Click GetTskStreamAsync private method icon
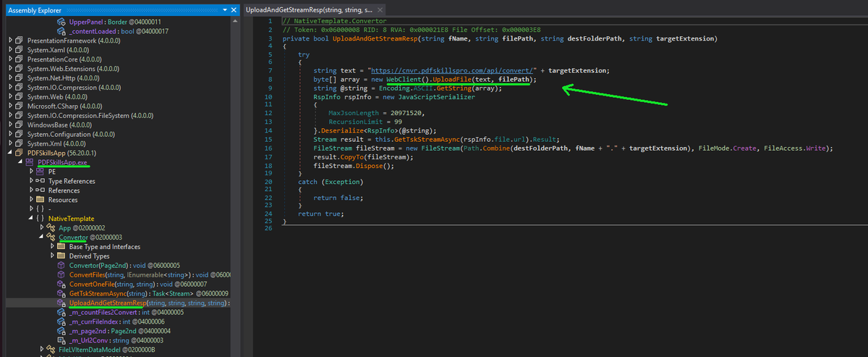 [x=61, y=293]
